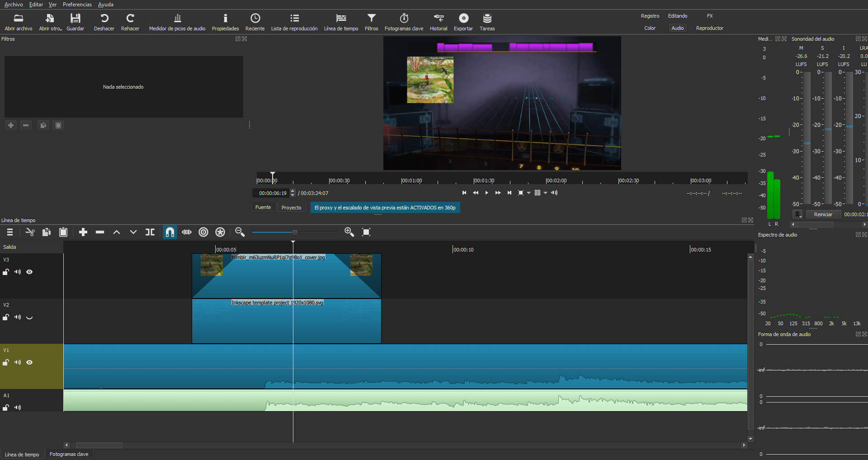Open Fotogramas clave toolbar button
The image size is (868, 460).
[x=404, y=22]
